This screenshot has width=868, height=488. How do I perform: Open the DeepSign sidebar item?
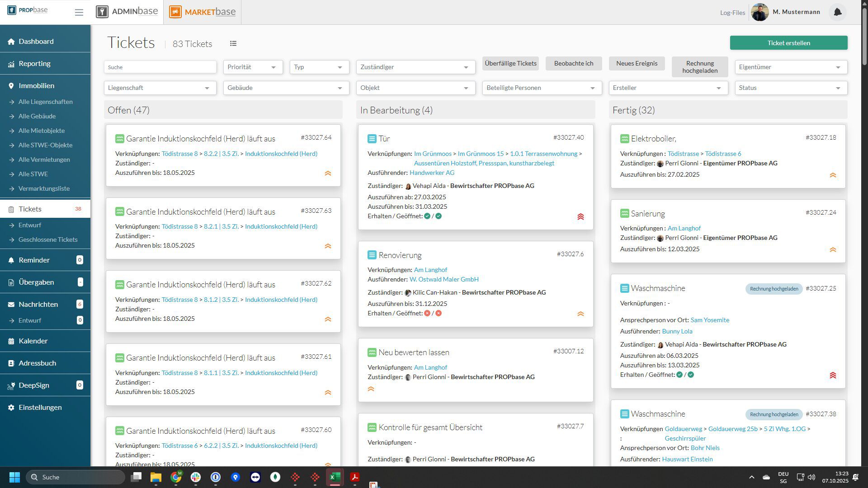pos(34,385)
